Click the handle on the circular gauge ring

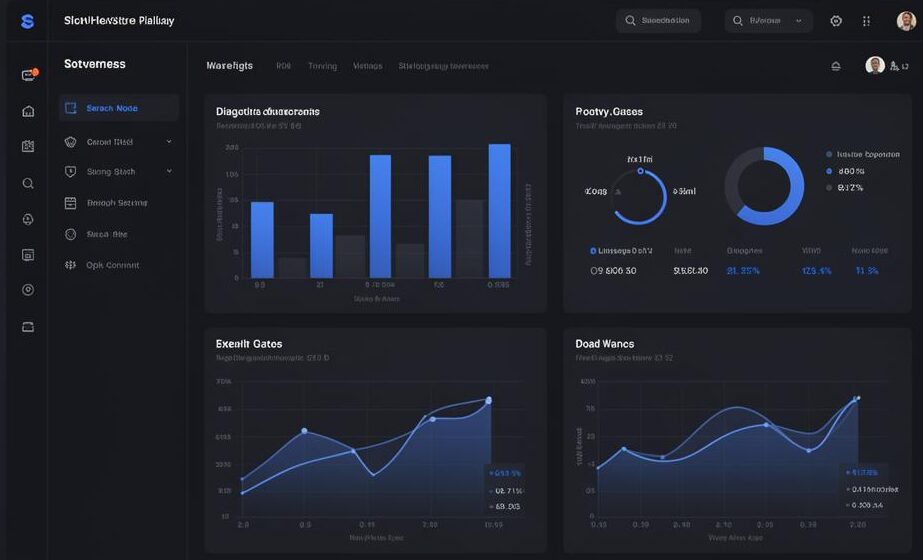(x=639, y=170)
